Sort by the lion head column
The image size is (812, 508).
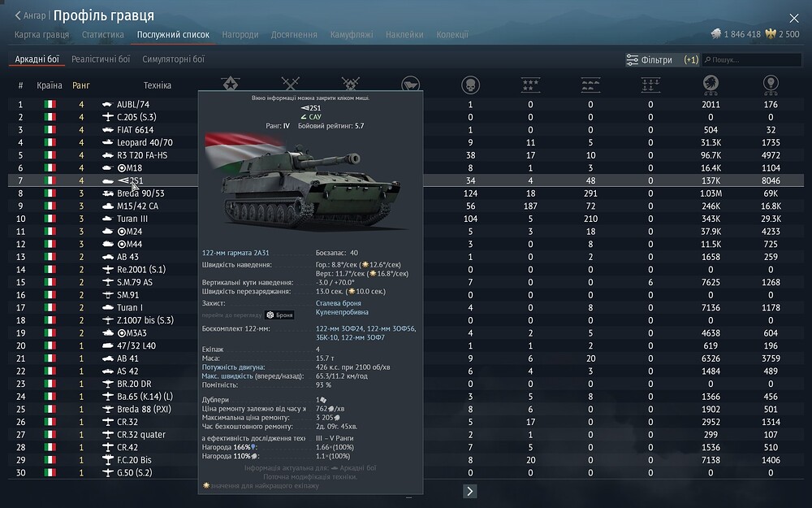pyautogui.click(x=710, y=85)
